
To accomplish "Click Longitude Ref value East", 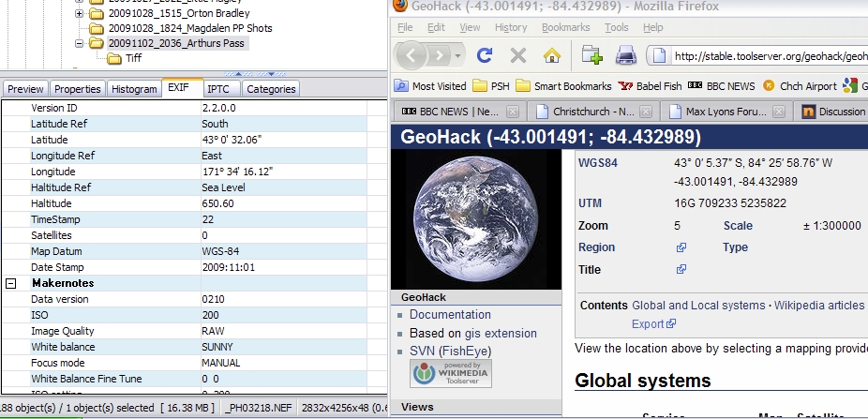I will pyautogui.click(x=212, y=156).
